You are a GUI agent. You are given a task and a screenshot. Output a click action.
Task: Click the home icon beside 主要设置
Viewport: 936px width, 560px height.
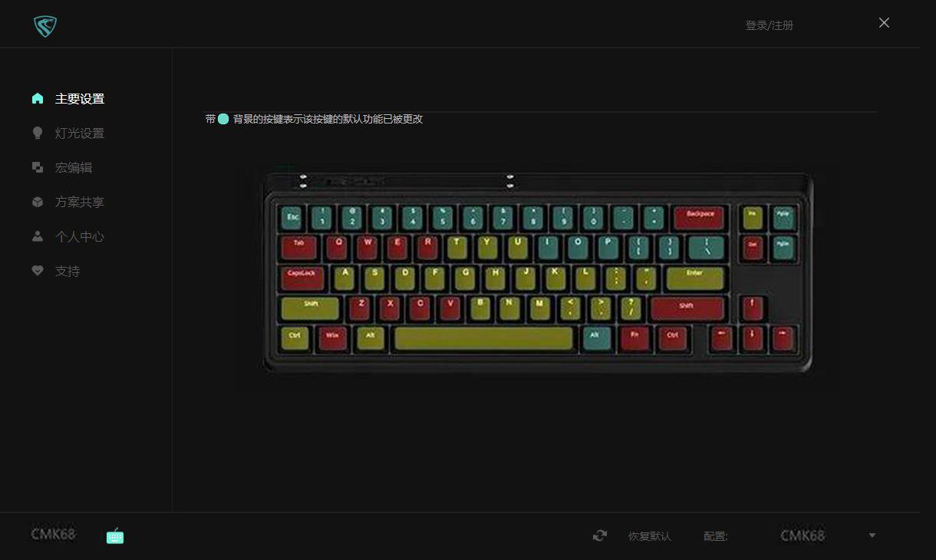[x=38, y=98]
